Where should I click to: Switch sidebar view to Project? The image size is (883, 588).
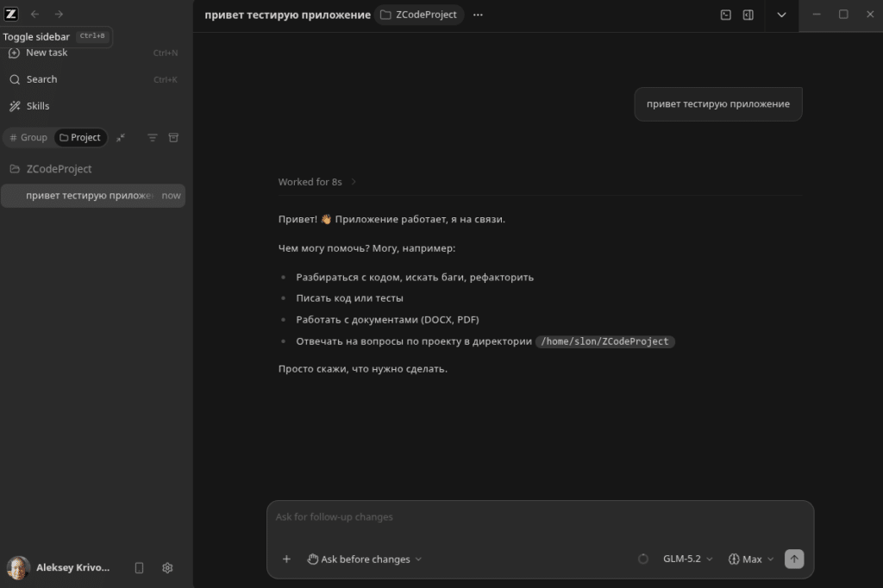pos(80,137)
